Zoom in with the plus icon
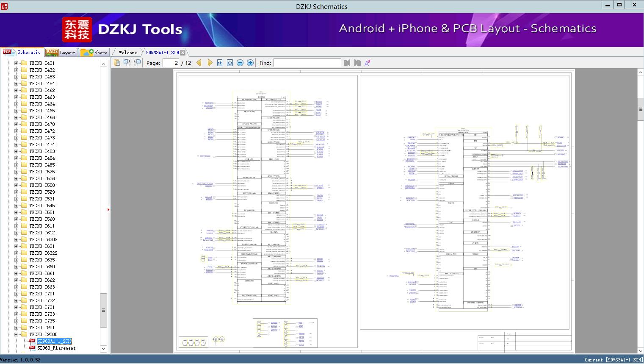This screenshot has height=364, width=644. click(x=250, y=63)
